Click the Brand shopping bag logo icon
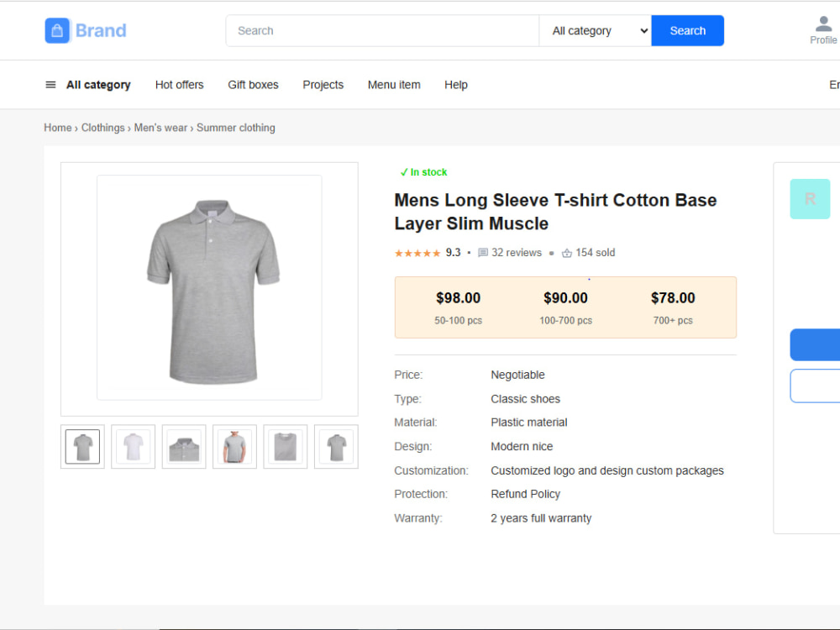 pyautogui.click(x=57, y=30)
